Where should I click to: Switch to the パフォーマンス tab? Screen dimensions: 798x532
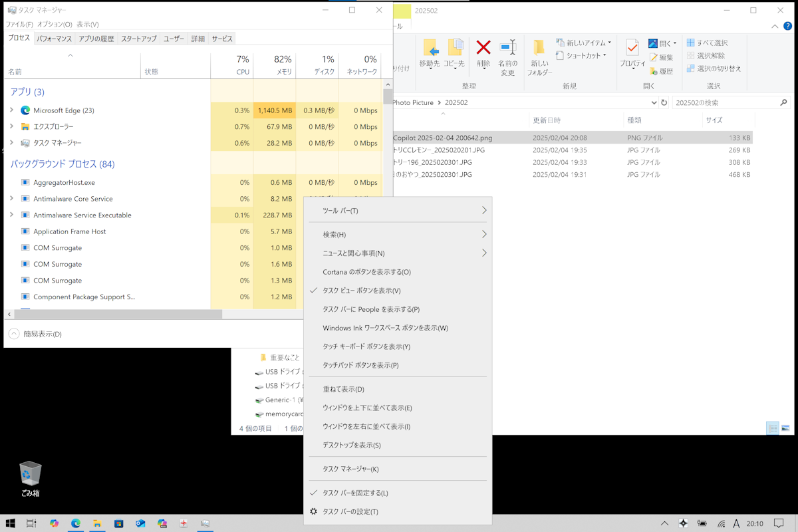55,39
